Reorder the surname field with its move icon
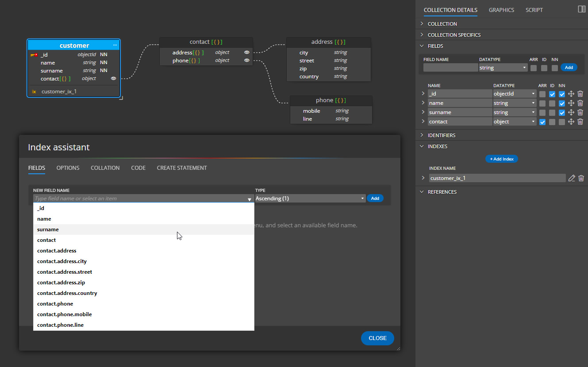Screen dimensions: 588x367 click(571, 112)
